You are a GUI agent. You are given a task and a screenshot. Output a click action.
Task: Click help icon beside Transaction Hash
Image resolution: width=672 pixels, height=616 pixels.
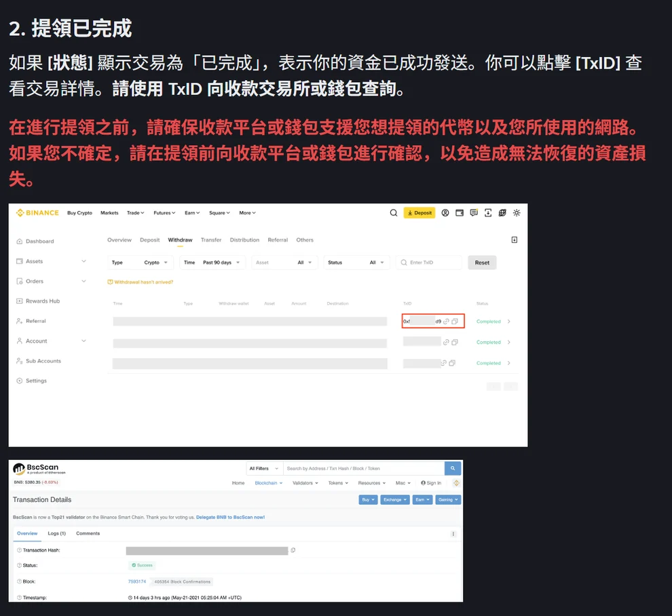point(19,550)
